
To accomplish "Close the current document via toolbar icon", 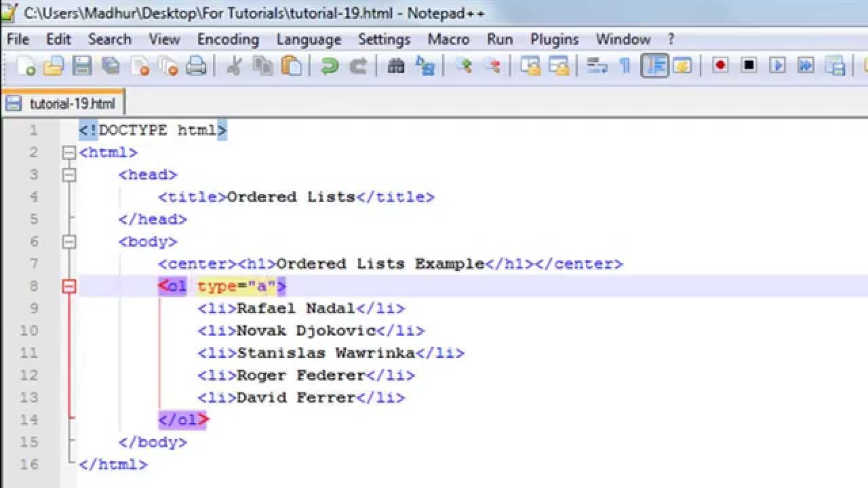I will 139,66.
